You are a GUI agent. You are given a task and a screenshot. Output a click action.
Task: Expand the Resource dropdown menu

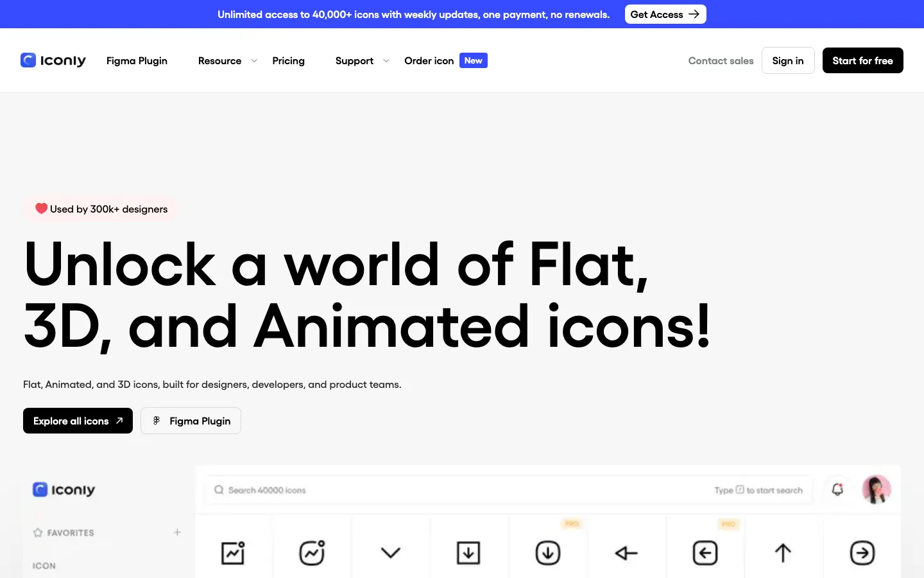227,60
